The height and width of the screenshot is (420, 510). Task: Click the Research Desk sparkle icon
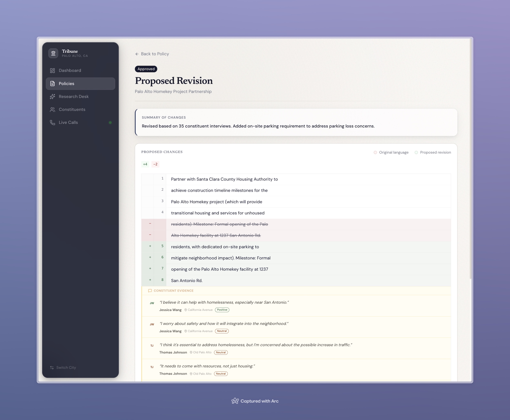(x=52, y=96)
